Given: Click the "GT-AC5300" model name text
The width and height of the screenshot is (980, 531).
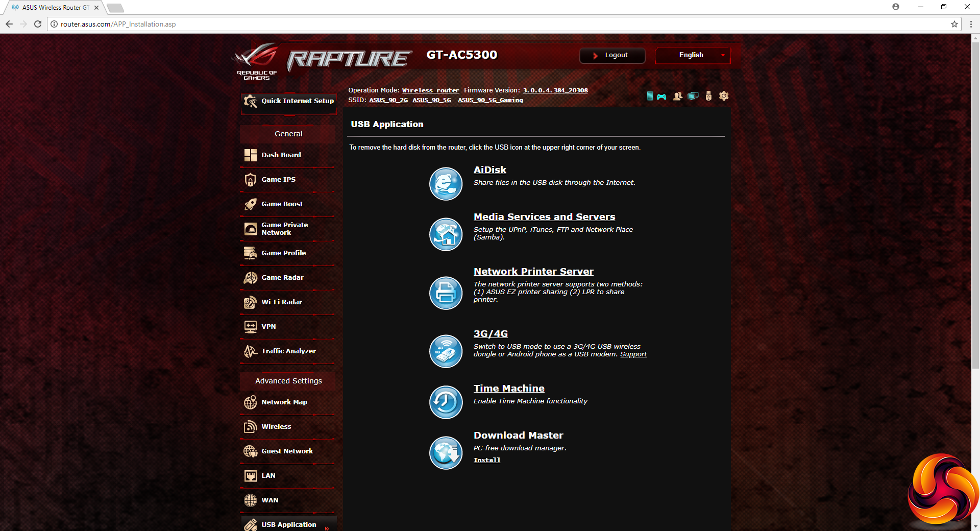Looking at the screenshot, I should [462, 55].
